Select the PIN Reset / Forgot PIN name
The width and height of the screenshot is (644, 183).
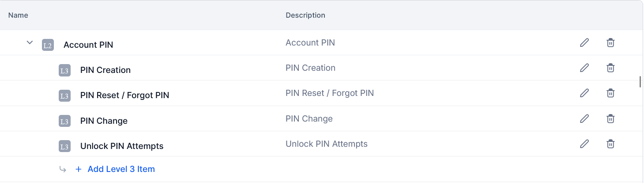(x=124, y=95)
